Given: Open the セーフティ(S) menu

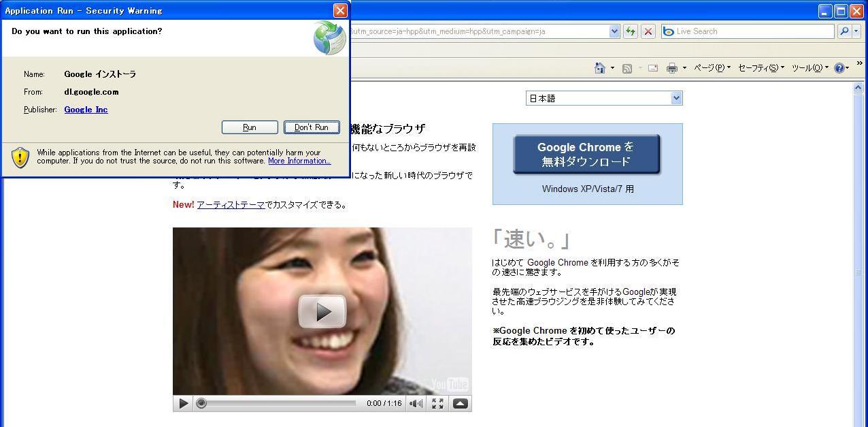Looking at the screenshot, I should [761, 67].
